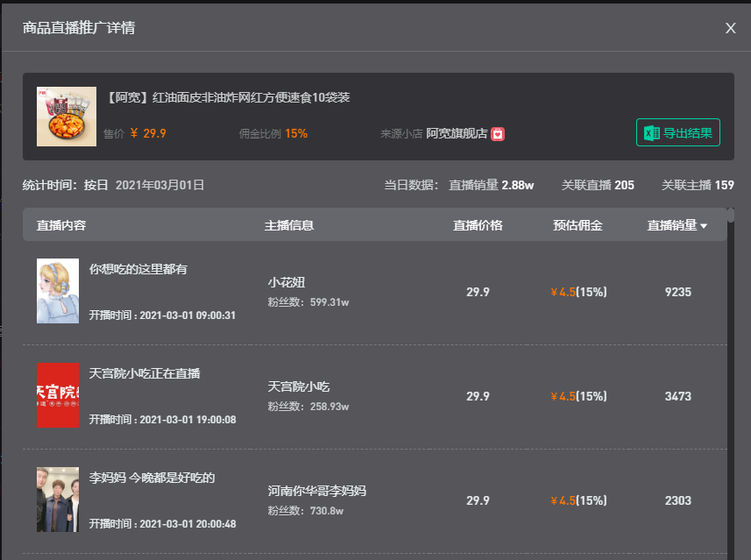This screenshot has width=751, height=560.
Task: Open 天宫院小吃 red logo thumbnail
Action: pyautogui.click(x=58, y=395)
